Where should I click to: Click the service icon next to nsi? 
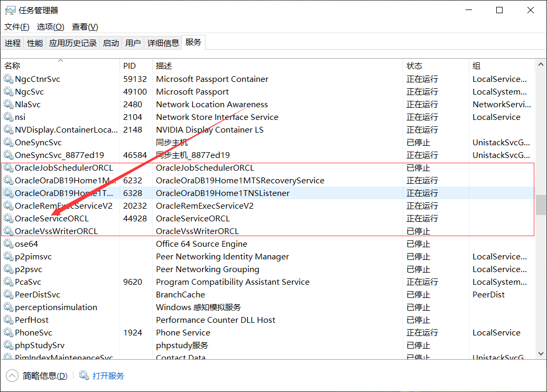8,117
